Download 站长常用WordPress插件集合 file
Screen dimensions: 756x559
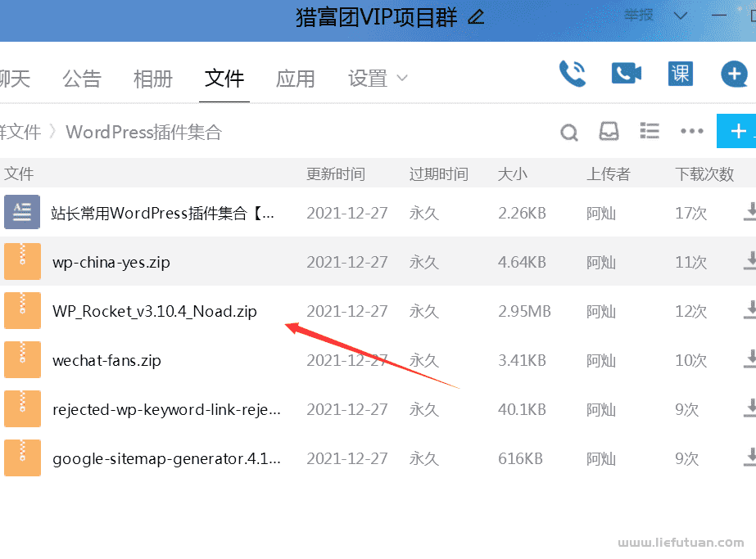(x=750, y=212)
